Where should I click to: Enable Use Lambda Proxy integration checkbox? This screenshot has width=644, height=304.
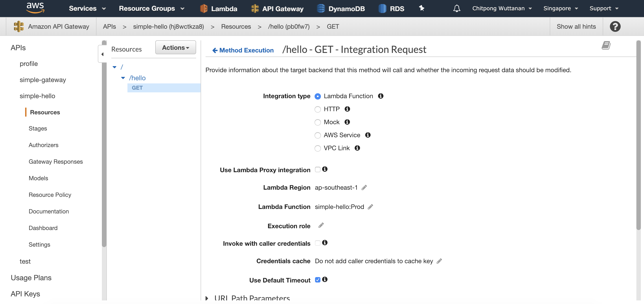pyautogui.click(x=318, y=170)
